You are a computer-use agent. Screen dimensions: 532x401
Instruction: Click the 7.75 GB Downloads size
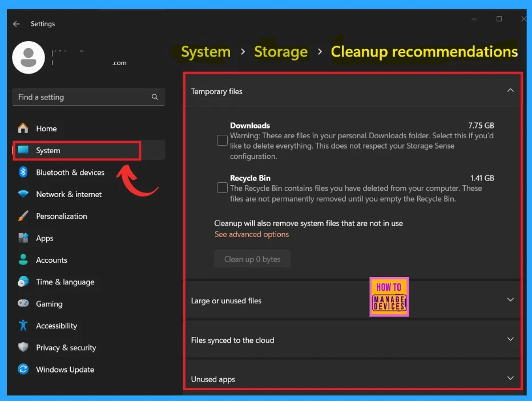coord(481,125)
